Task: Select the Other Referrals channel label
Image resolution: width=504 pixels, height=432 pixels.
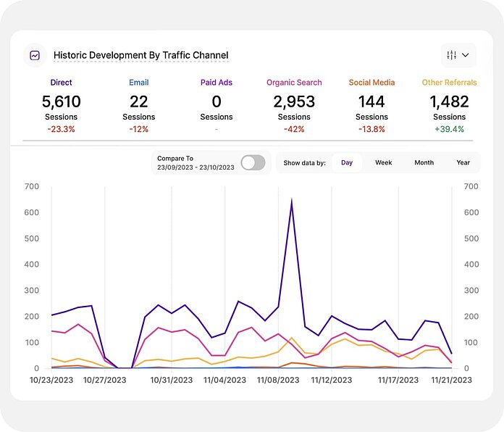Action: click(449, 83)
